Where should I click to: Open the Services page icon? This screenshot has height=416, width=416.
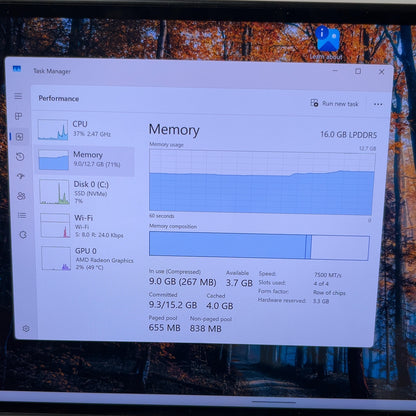(23, 235)
